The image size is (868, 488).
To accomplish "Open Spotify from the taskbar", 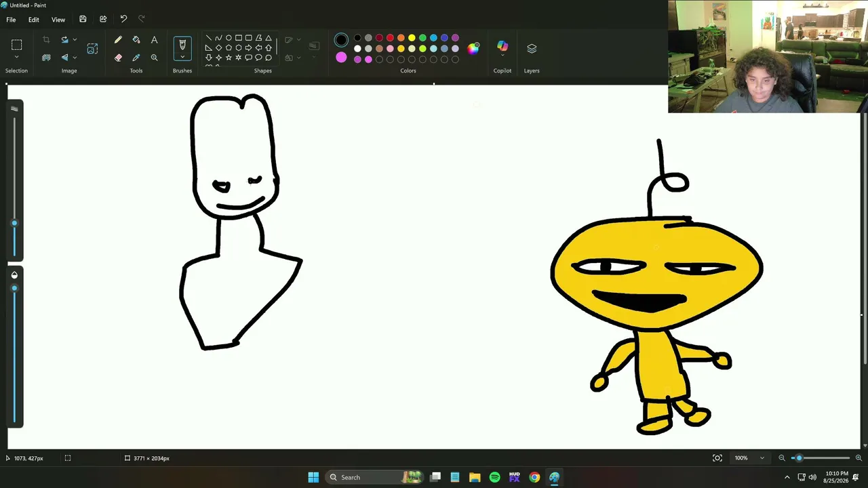I will coord(494,477).
